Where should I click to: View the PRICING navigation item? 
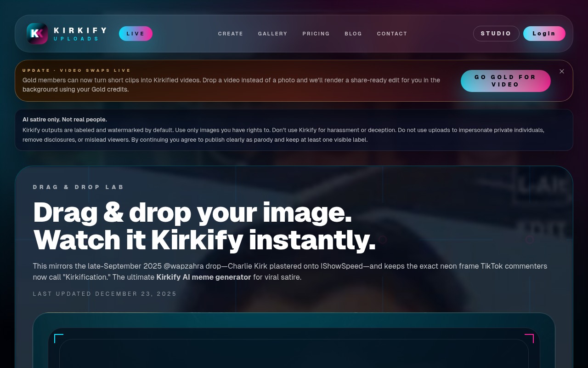(316, 34)
